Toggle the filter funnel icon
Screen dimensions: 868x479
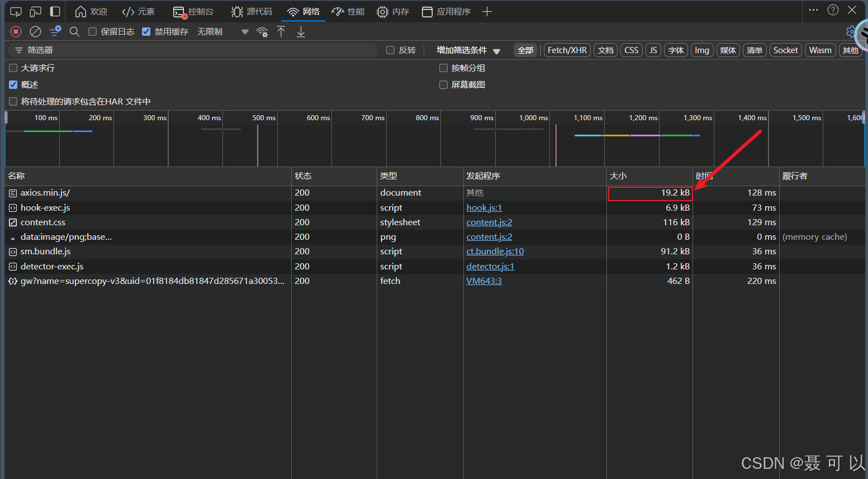55,32
